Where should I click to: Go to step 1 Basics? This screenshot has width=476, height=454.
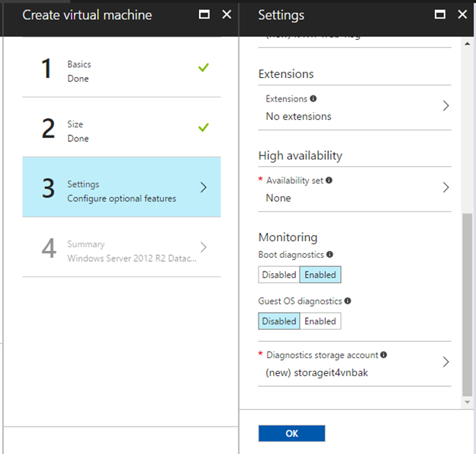click(122, 71)
